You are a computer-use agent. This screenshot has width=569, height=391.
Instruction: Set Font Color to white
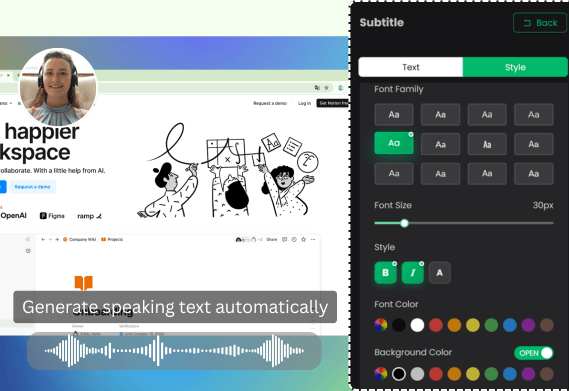tap(417, 325)
